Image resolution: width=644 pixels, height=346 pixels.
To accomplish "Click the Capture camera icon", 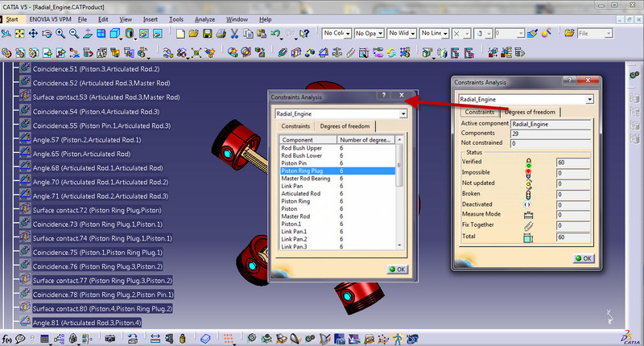I will tap(110, 339).
